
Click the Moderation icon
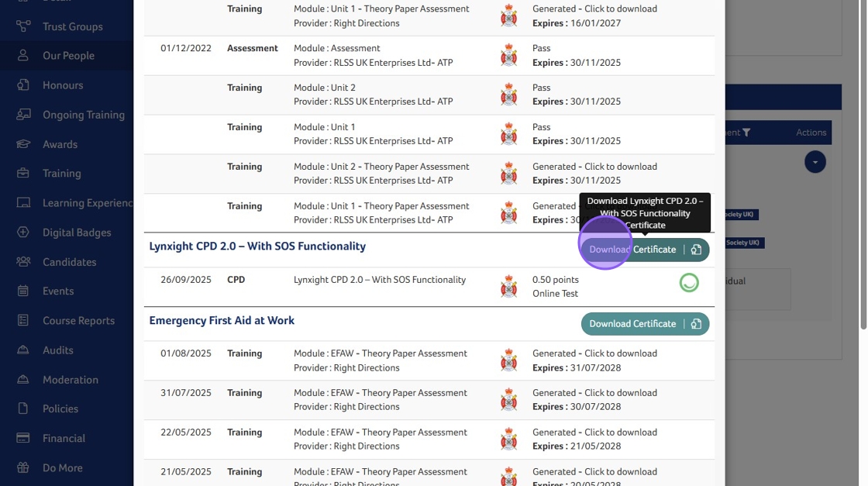[23, 379]
